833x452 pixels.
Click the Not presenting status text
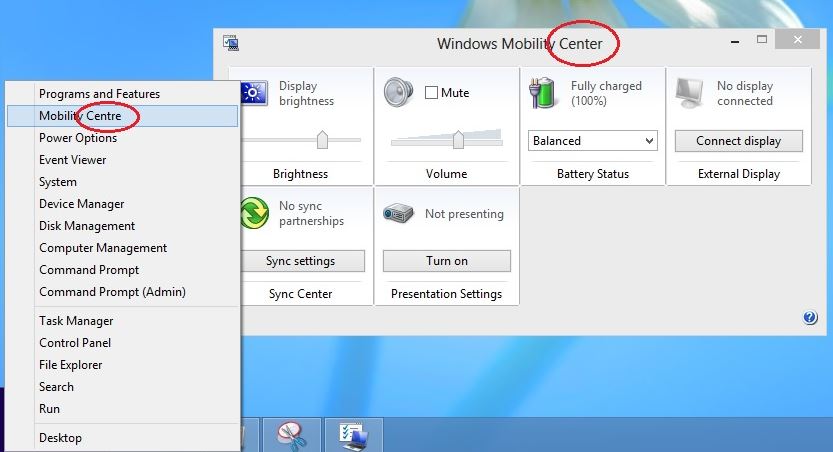464,214
